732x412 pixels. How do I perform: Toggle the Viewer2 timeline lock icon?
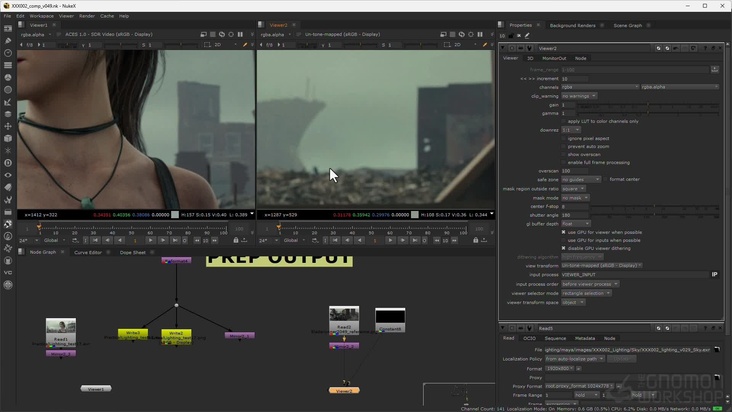[x=476, y=240]
